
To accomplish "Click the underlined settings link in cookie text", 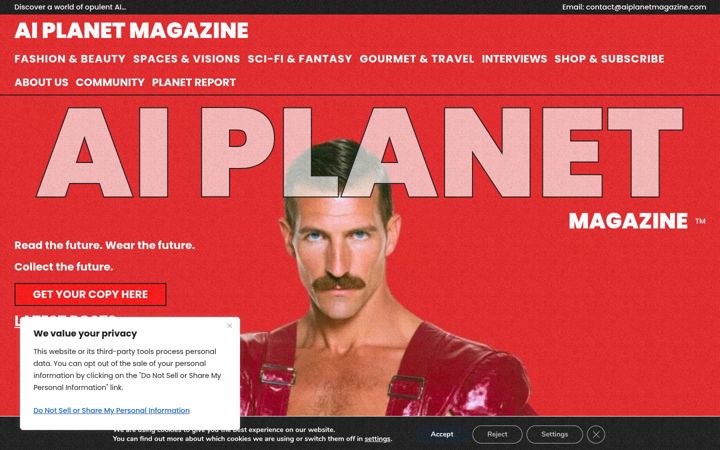I will 377,439.
